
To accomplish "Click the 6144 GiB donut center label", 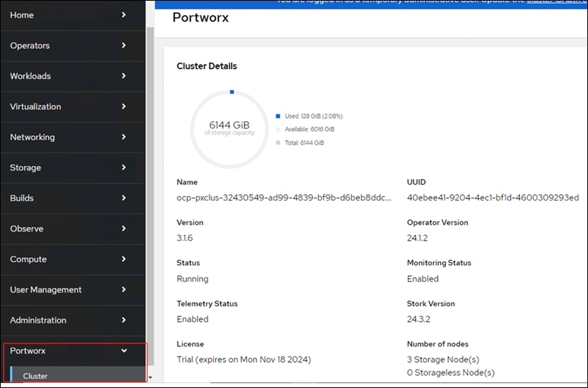I will coord(230,125).
